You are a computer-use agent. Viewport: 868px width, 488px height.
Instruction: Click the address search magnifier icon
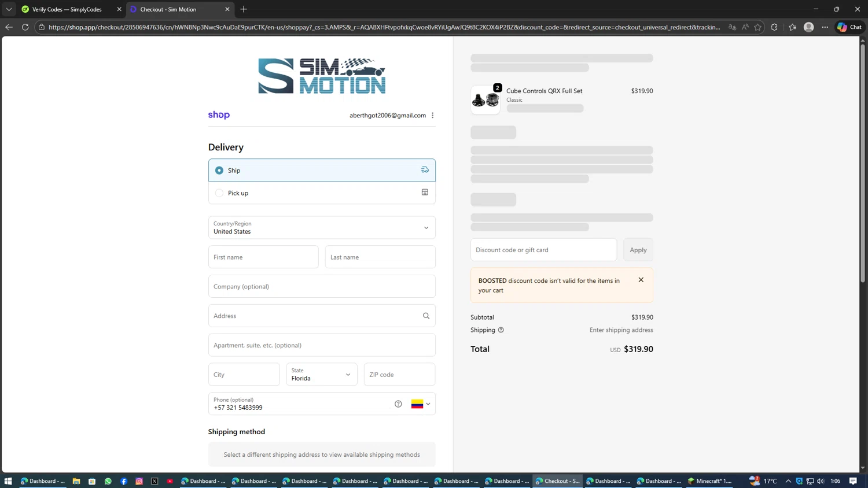coord(426,316)
